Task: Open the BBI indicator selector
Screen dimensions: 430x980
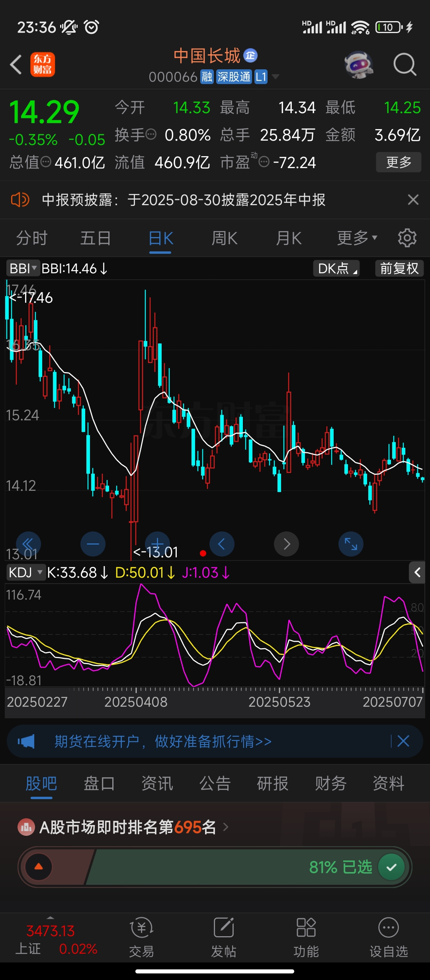Action: click(x=23, y=269)
